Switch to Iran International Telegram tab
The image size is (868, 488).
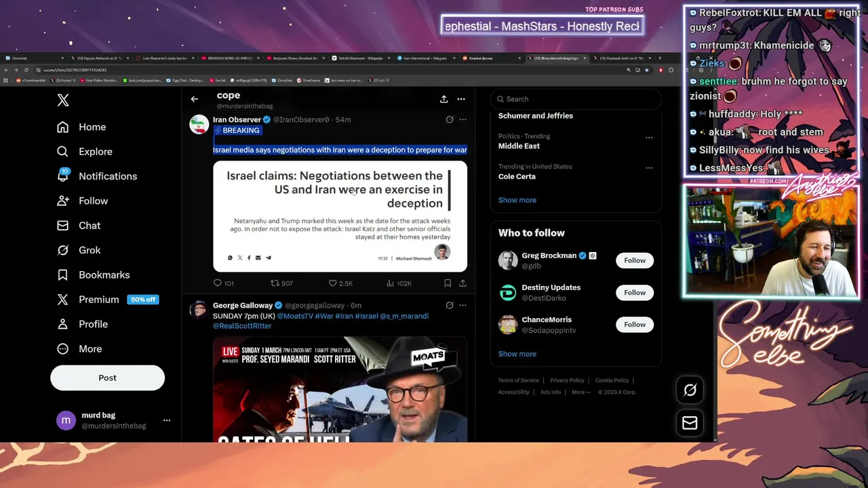coord(427,58)
